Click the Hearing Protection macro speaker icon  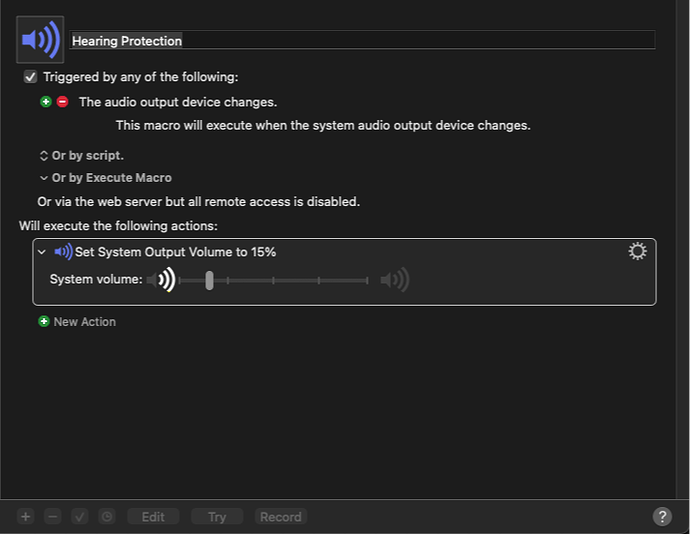click(40, 40)
